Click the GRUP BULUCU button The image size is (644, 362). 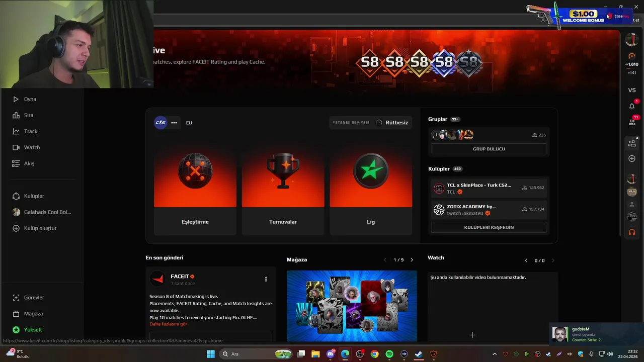coord(489,149)
